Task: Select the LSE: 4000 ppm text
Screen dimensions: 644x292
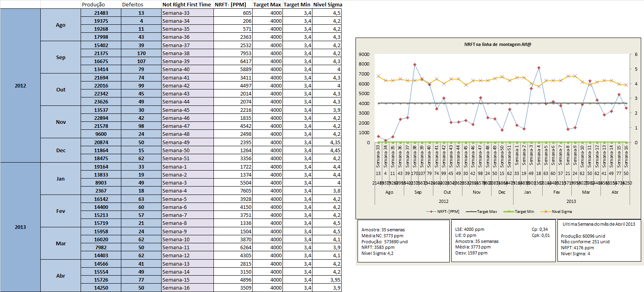Action: pos(470,229)
